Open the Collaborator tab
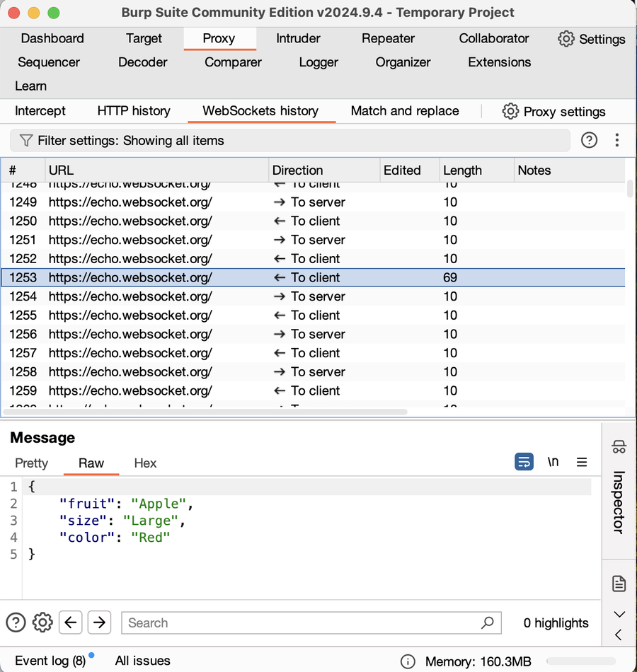Screen dimensions: 637x672 (494, 39)
